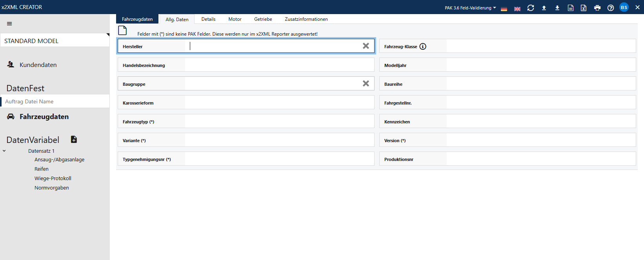Click the Excel export file icon

click(x=584, y=8)
